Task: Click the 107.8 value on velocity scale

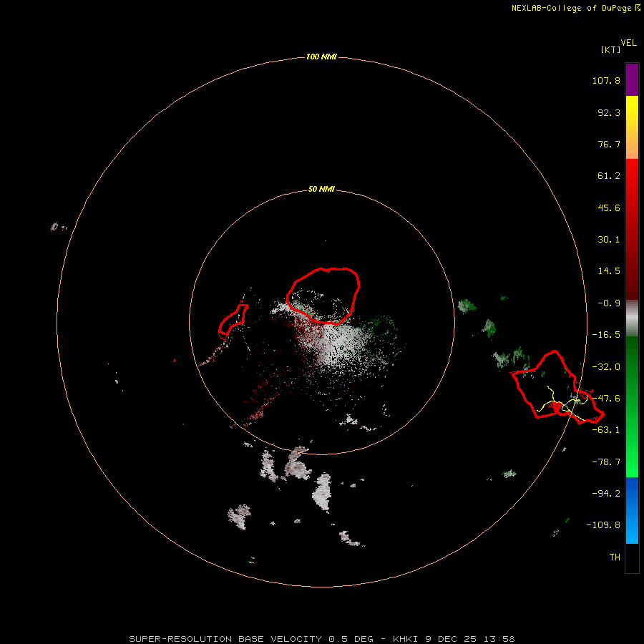Action: 606,80
